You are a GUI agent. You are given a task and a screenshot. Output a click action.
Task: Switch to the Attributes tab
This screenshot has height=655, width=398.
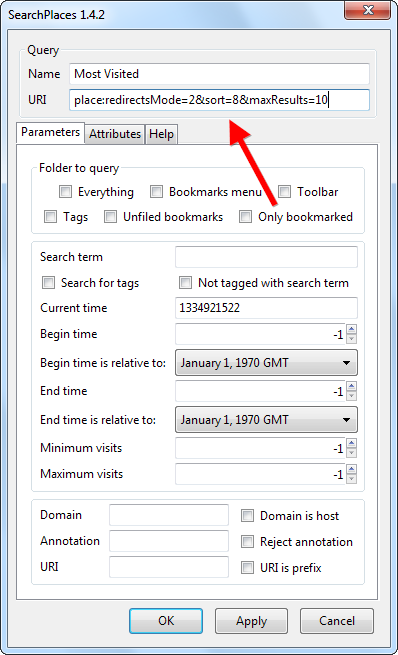point(115,134)
